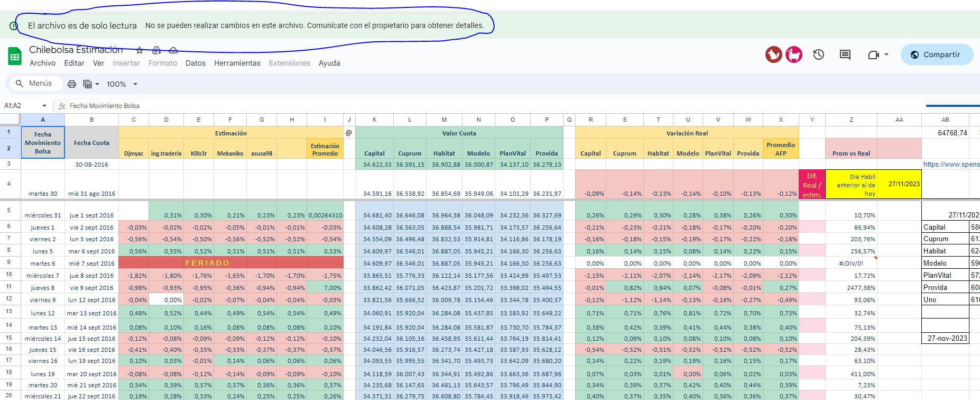Star the Chilebolsa Estimación document

[140, 50]
